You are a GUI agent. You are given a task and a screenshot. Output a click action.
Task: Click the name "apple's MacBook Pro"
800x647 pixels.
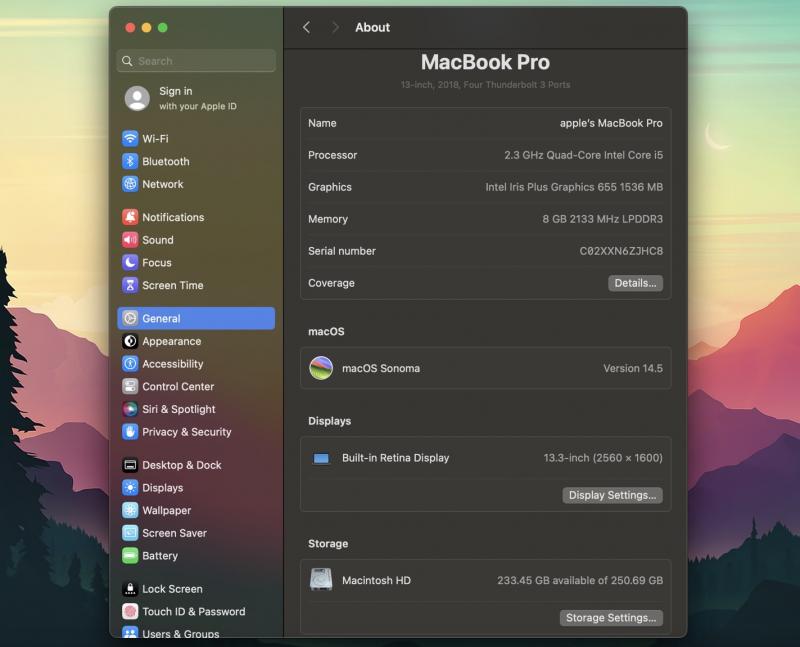point(611,123)
